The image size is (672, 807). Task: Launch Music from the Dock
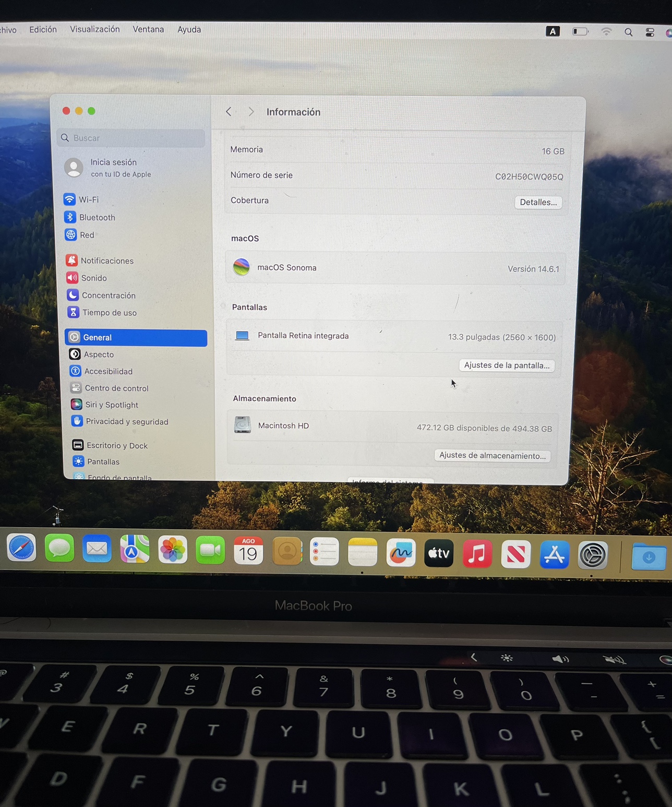(477, 554)
